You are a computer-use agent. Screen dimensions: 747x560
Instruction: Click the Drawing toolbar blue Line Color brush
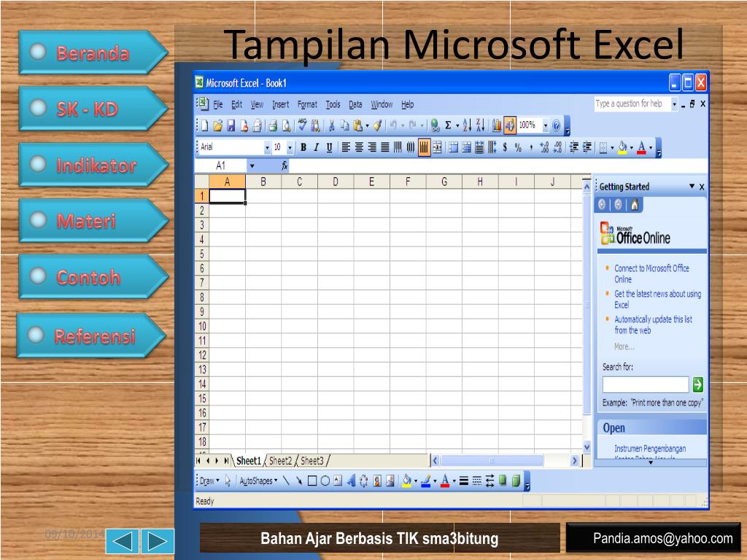coord(425,481)
